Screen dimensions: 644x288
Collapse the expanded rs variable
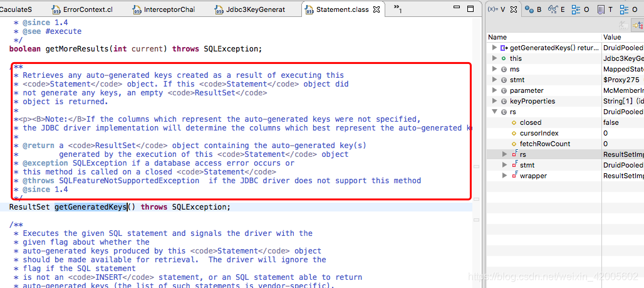(494, 112)
